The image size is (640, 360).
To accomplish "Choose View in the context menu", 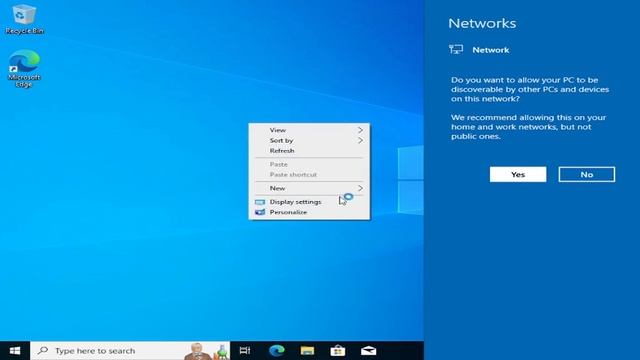I will tap(309, 130).
